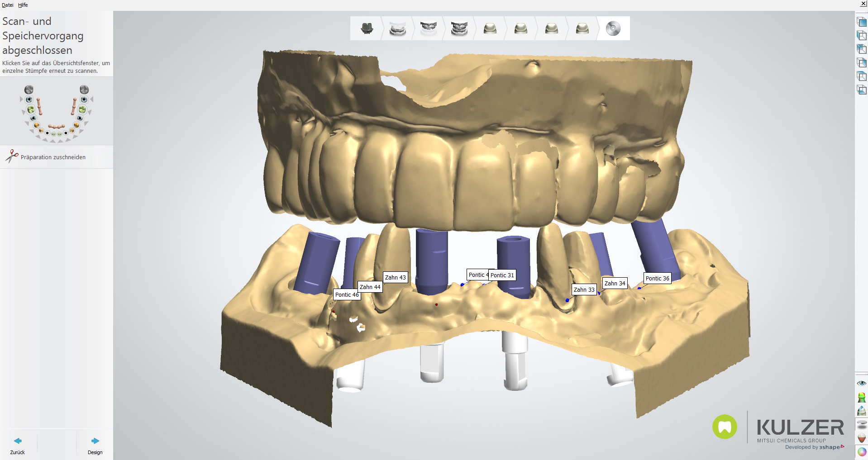Image resolution: width=868 pixels, height=460 pixels.
Task: Click Präparation zuschneiden
Action: [53, 157]
